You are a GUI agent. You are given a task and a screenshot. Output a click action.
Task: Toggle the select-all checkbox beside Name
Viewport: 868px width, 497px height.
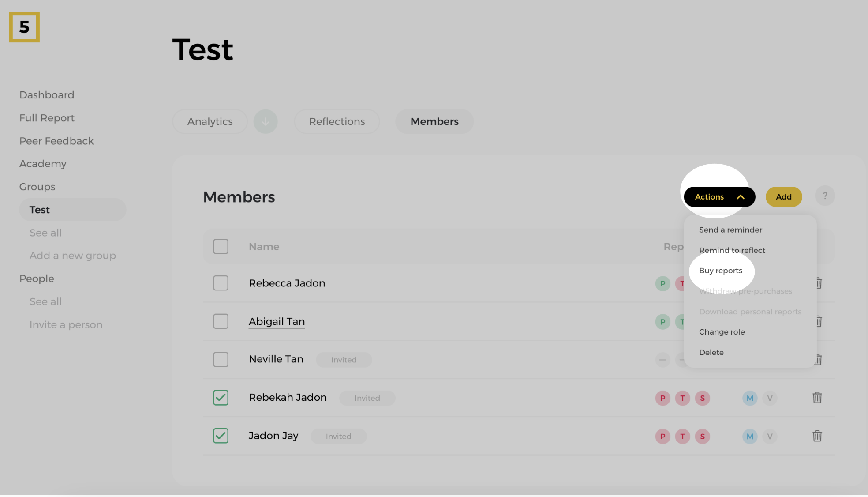pyautogui.click(x=221, y=246)
